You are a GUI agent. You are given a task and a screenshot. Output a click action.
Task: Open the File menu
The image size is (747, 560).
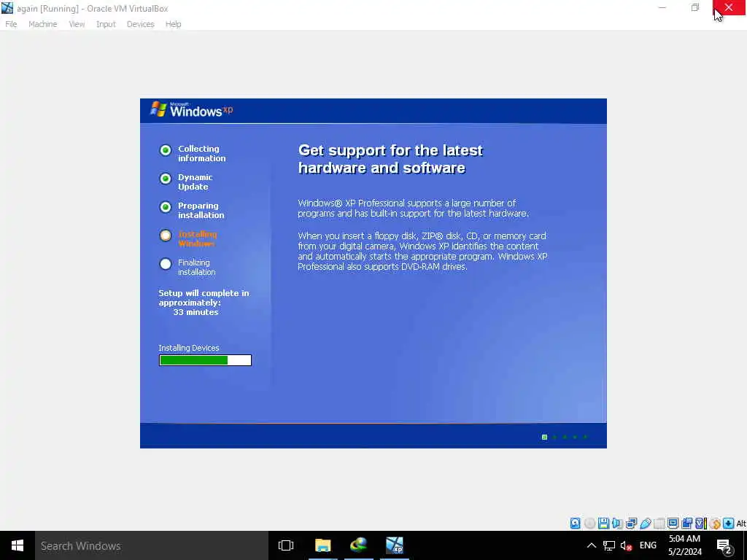click(11, 24)
